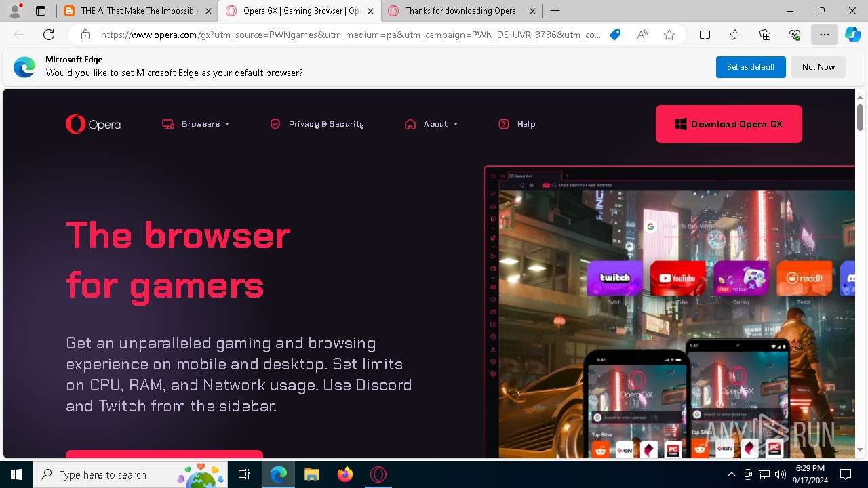Screen dimensions: 868x488
Task: Open File Explorer from taskbar
Action: [311, 474]
